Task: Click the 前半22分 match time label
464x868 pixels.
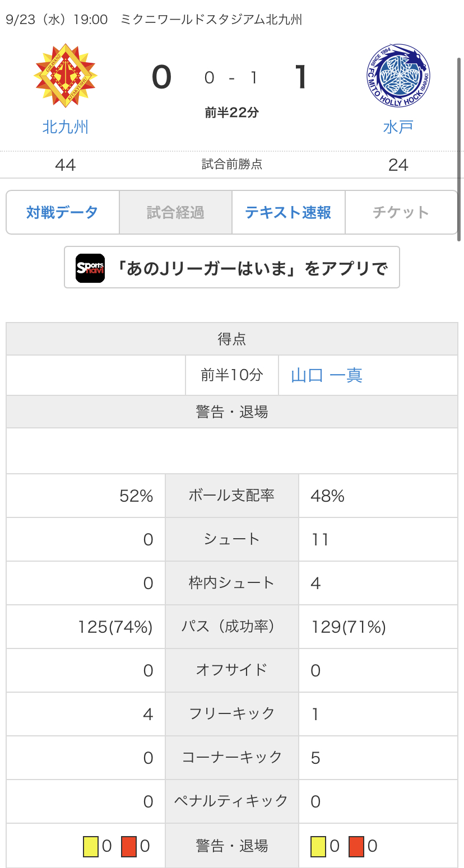Action: [x=231, y=113]
